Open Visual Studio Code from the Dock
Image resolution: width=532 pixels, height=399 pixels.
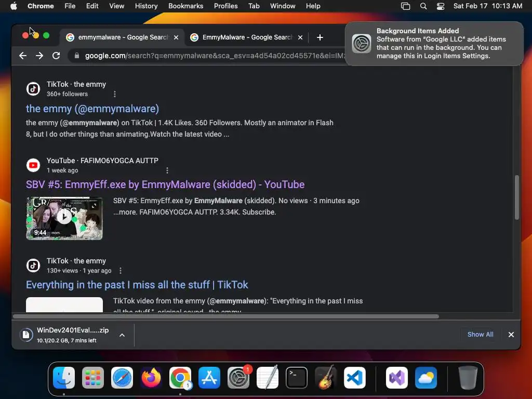pos(354,378)
